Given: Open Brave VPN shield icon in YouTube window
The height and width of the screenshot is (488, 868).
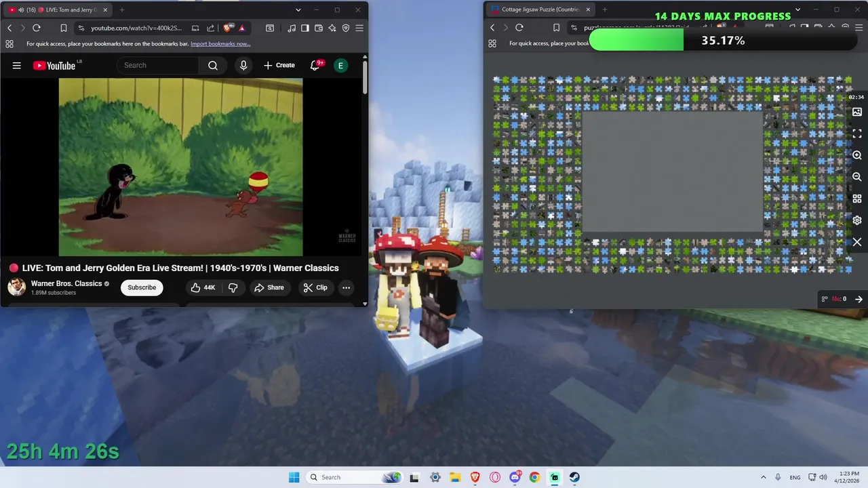Looking at the screenshot, I should [346, 28].
